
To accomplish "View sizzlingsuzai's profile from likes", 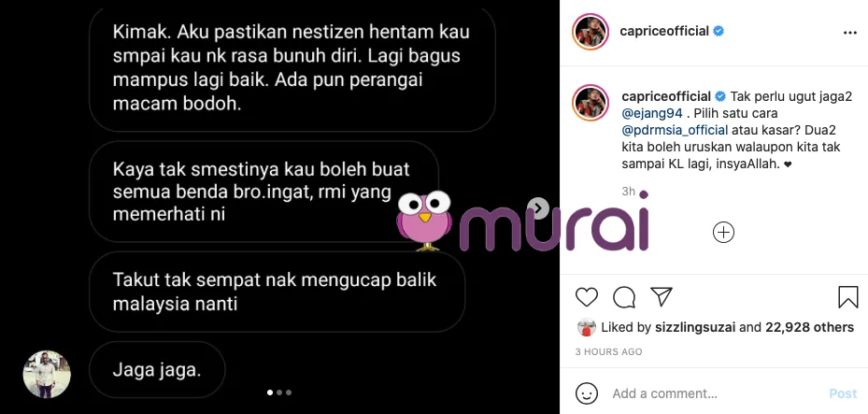I will [695, 328].
